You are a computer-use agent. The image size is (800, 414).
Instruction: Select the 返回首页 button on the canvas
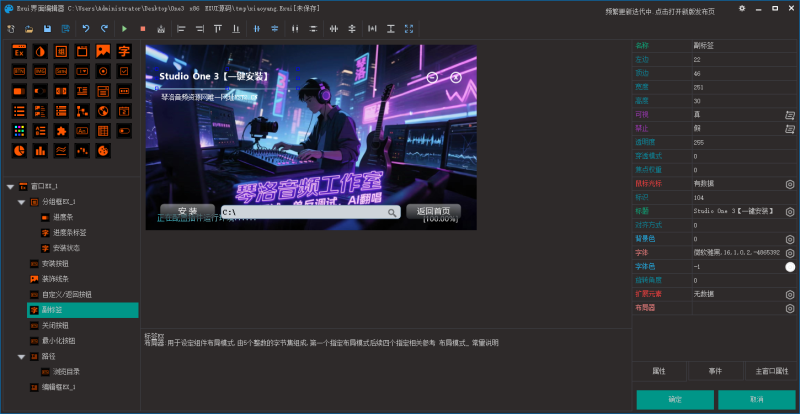[x=434, y=211]
